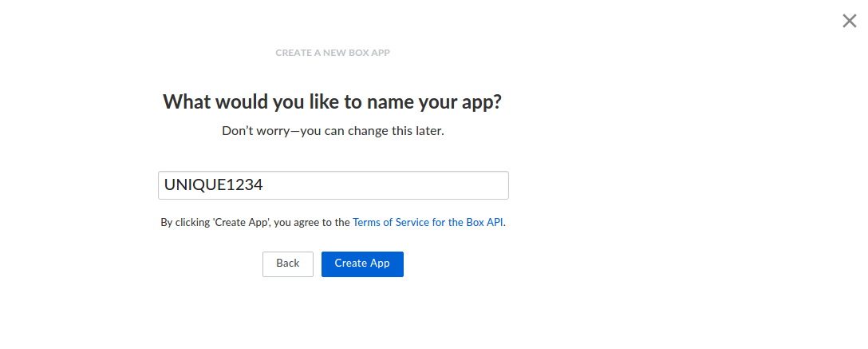Click the empty right side of the name field
The width and height of the screenshot is (868, 349).
(447, 185)
